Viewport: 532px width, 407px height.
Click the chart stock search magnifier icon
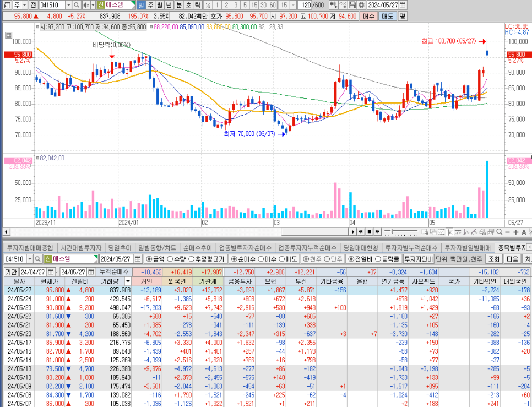click(x=77, y=5)
